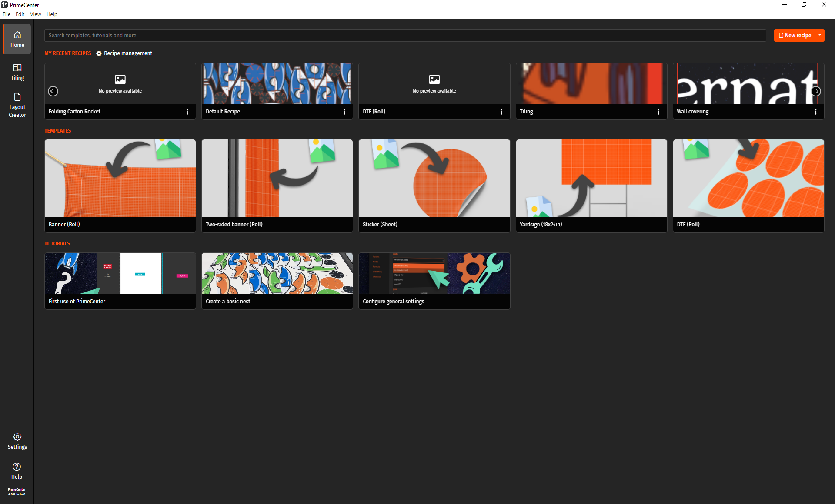Click the search templates input field

(404, 35)
